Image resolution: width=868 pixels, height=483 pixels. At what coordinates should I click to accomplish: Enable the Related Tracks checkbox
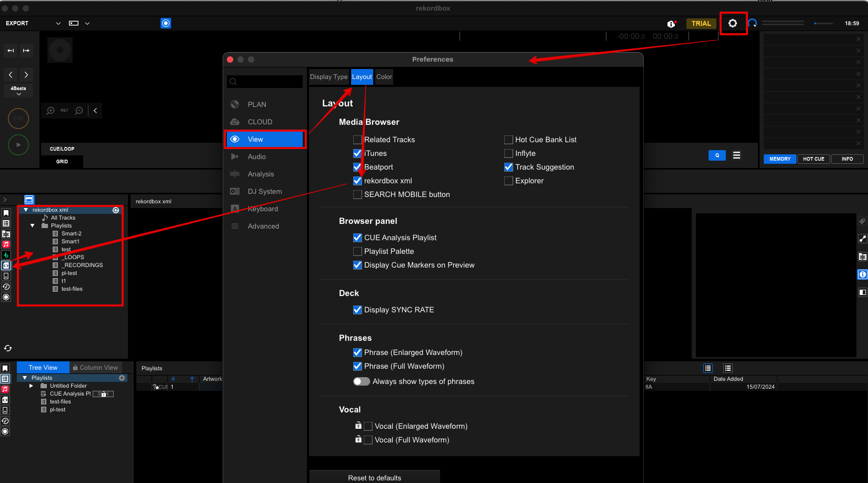coord(357,140)
